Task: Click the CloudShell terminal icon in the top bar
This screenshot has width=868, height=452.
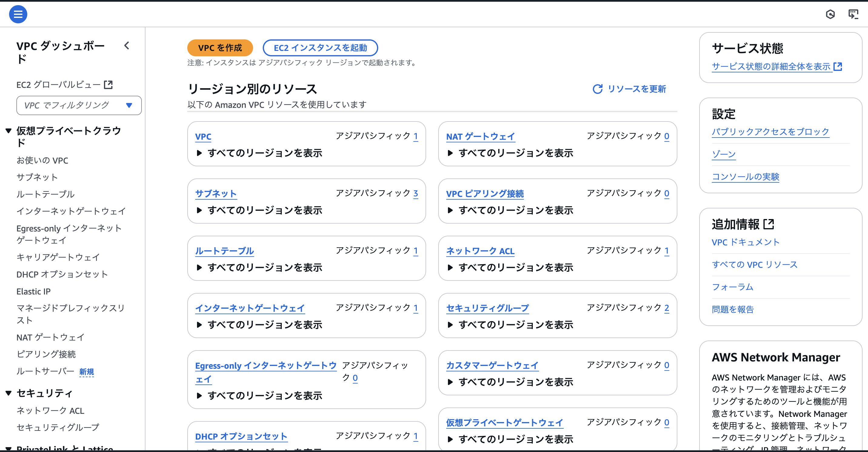Action: coord(853,14)
